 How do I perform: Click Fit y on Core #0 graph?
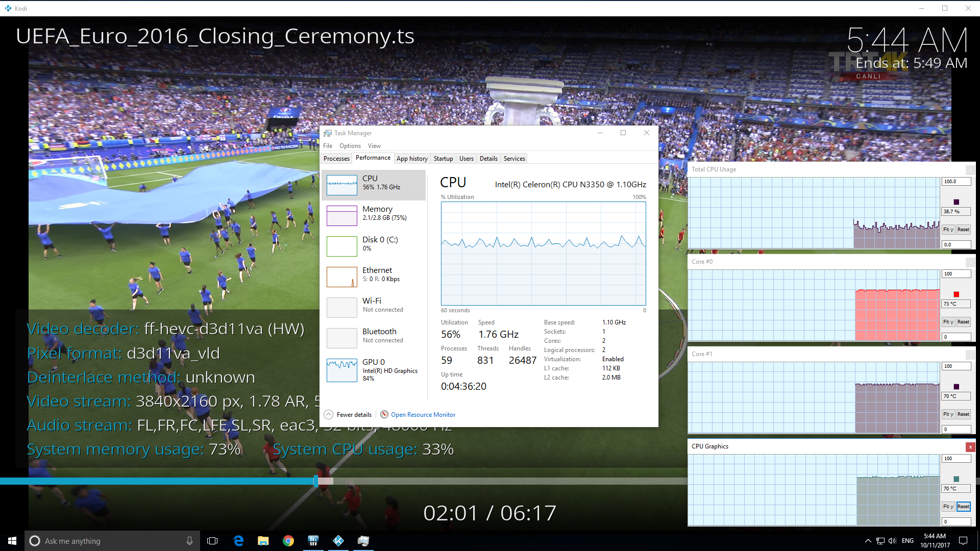click(x=948, y=322)
